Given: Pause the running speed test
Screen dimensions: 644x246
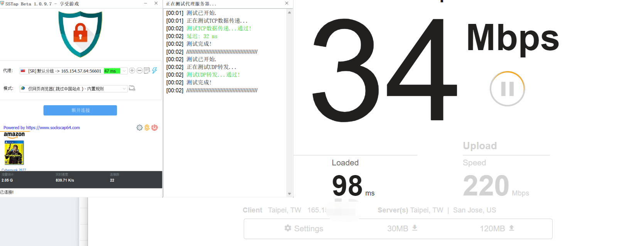Looking at the screenshot, I should click(507, 89).
